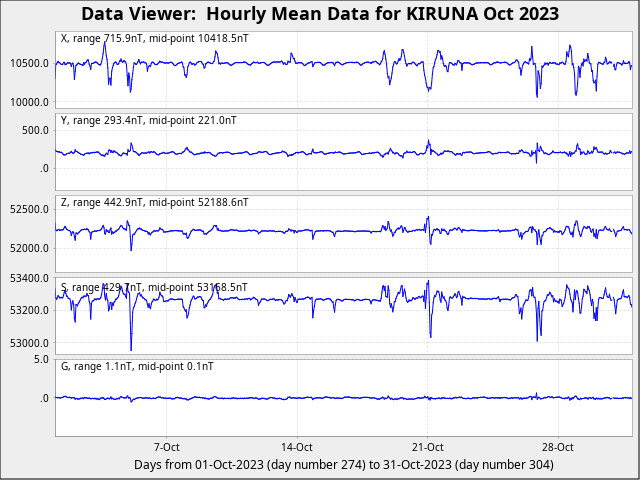Select the 52000.0 axis value
This screenshot has height=480, width=640.
point(28,248)
